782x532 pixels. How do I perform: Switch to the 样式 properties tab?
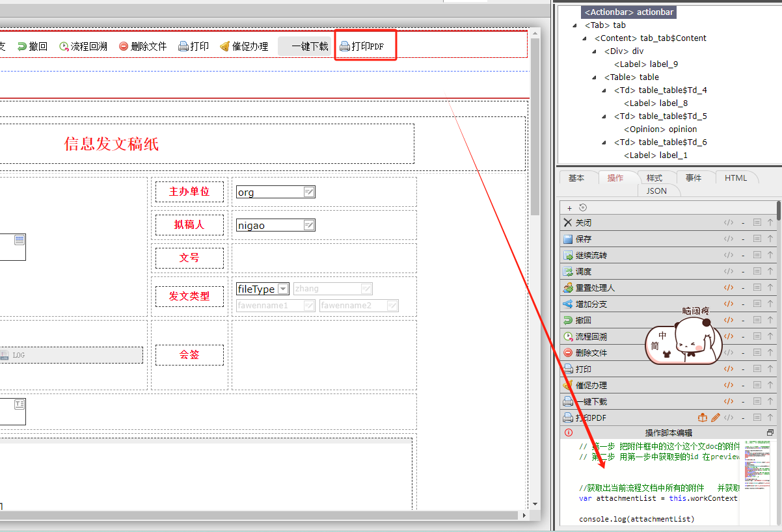[654, 178]
